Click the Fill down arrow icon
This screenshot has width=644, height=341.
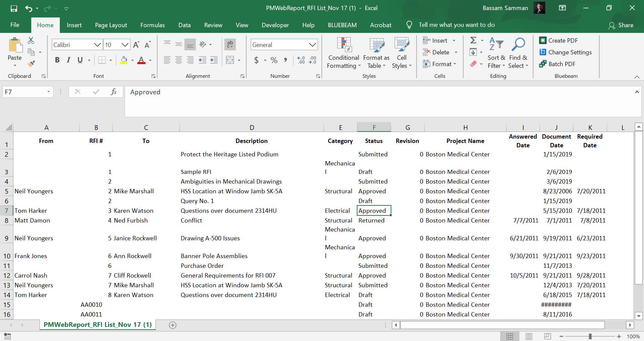coord(473,52)
